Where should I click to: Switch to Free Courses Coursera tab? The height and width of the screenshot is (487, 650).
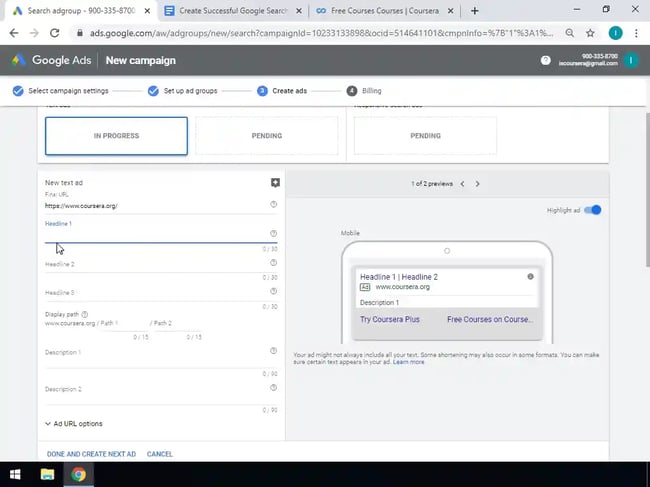(384, 11)
